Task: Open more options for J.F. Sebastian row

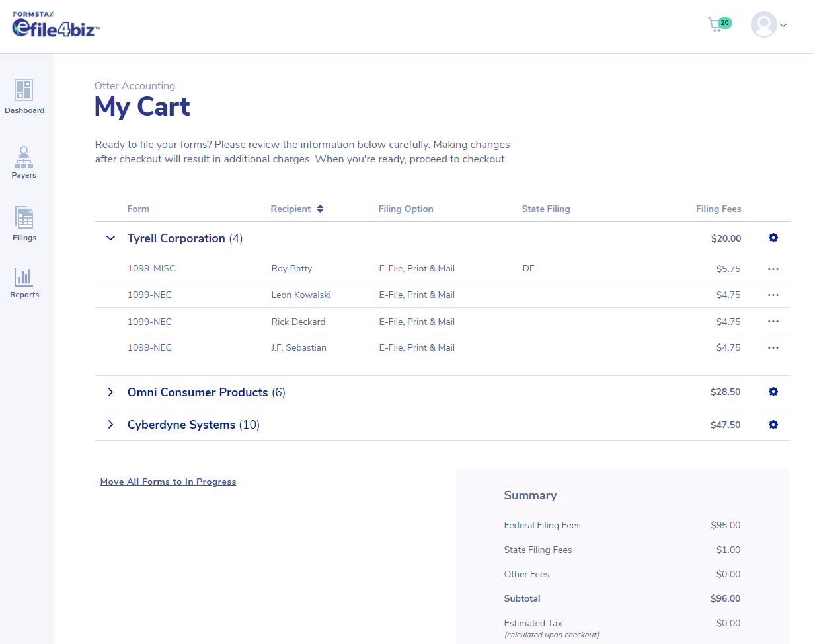Action: (773, 347)
